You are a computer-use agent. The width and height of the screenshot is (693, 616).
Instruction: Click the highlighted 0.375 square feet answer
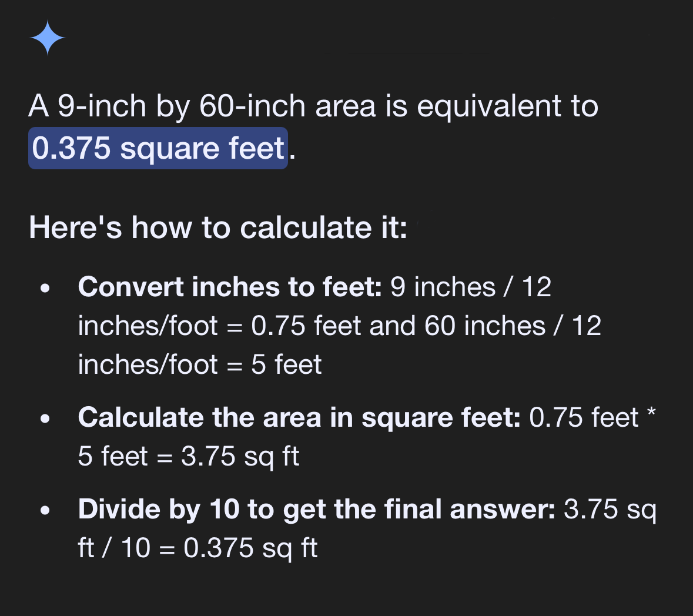(x=158, y=148)
